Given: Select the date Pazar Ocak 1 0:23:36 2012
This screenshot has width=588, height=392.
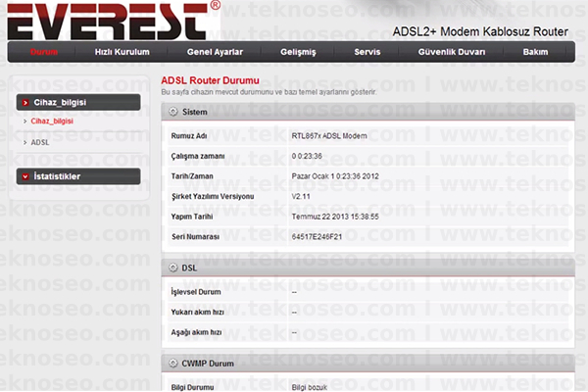Looking at the screenshot, I should [335, 176].
